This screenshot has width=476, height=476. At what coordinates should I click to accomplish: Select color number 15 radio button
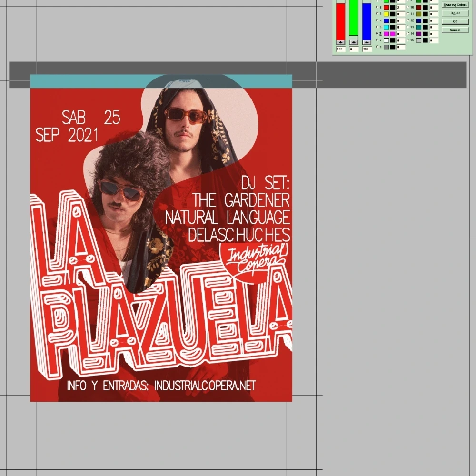[x=408, y=40]
